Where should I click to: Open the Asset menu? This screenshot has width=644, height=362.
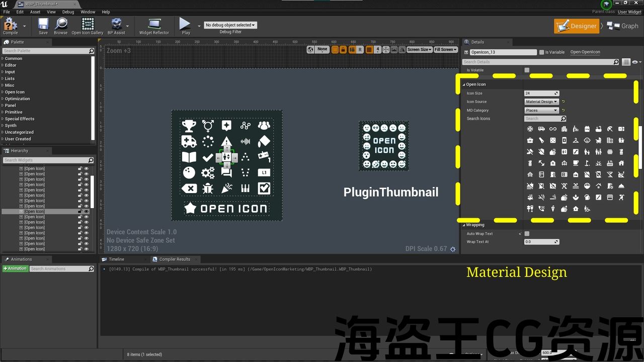[35, 12]
